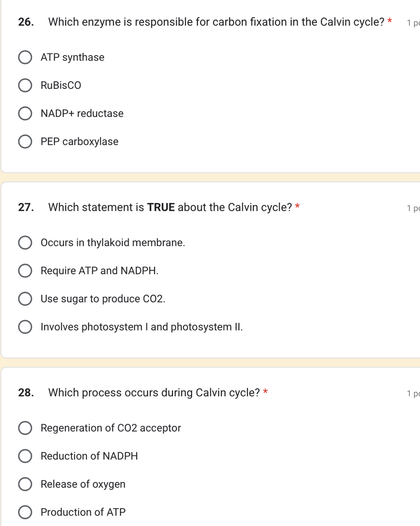
Task: Select 'Regeneration of CO2 acceptor' for question 28
Action: click(25, 428)
